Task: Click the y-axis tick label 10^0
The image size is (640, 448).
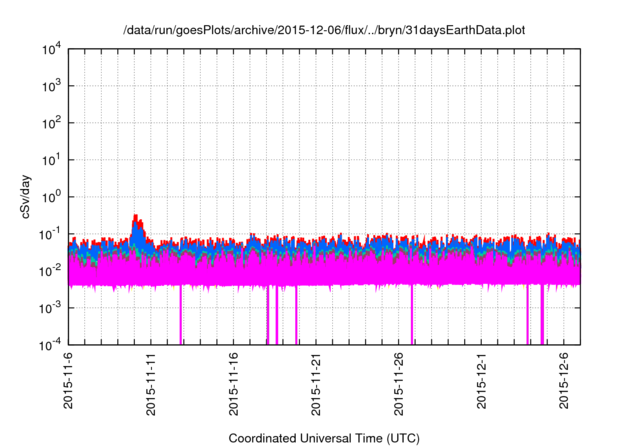Action: [x=51, y=197]
